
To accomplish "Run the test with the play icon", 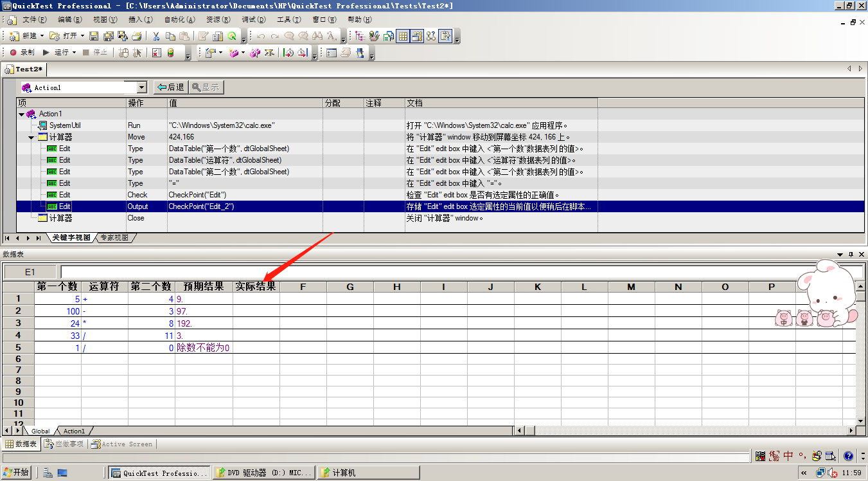I will (46, 53).
